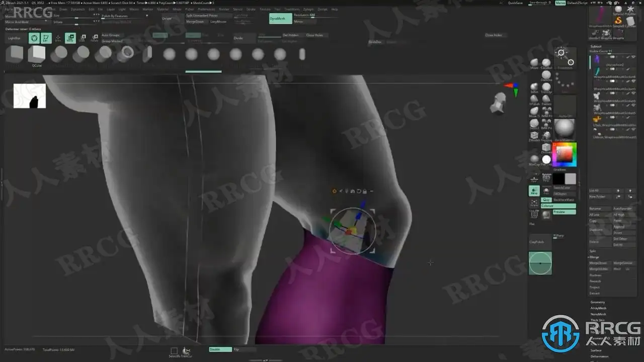Expand the Geometry section
This screenshot has height=362, width=644.
click(598, 302)
